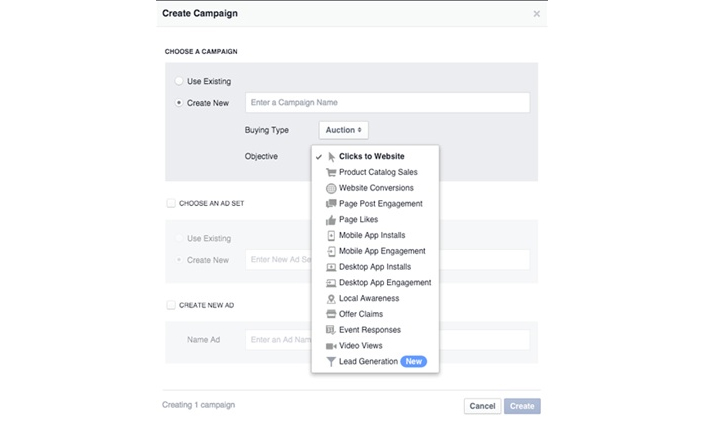The width and height of the screenshot is (704, 425).
Task: Click the funnel icon for Lead Generation
Action: point(331,362)
